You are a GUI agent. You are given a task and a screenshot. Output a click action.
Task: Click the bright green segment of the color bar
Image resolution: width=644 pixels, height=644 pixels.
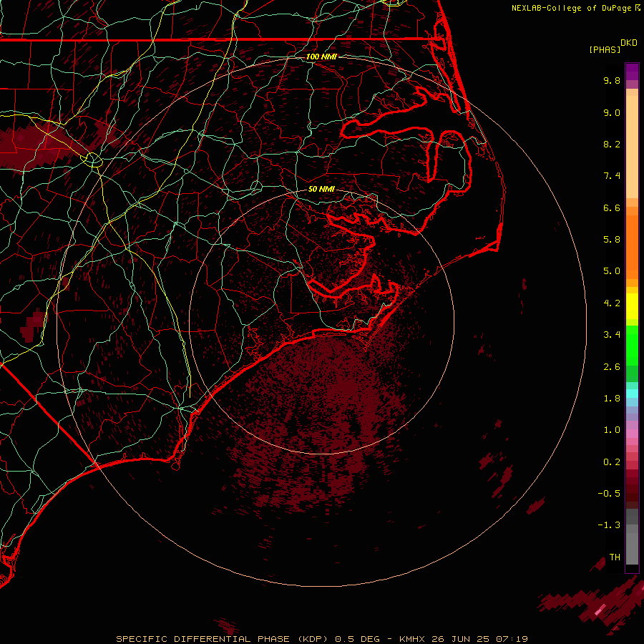(632, 346)
